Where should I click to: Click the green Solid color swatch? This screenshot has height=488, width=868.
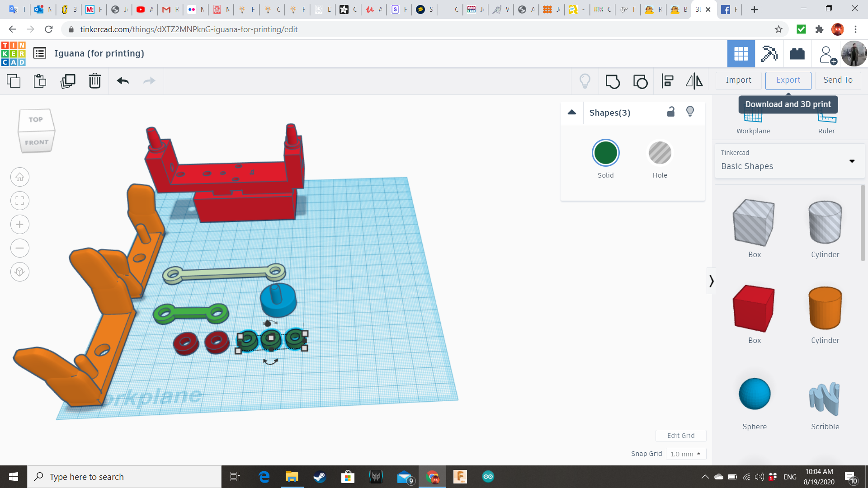pyautogui.click(x=605, y=153)
